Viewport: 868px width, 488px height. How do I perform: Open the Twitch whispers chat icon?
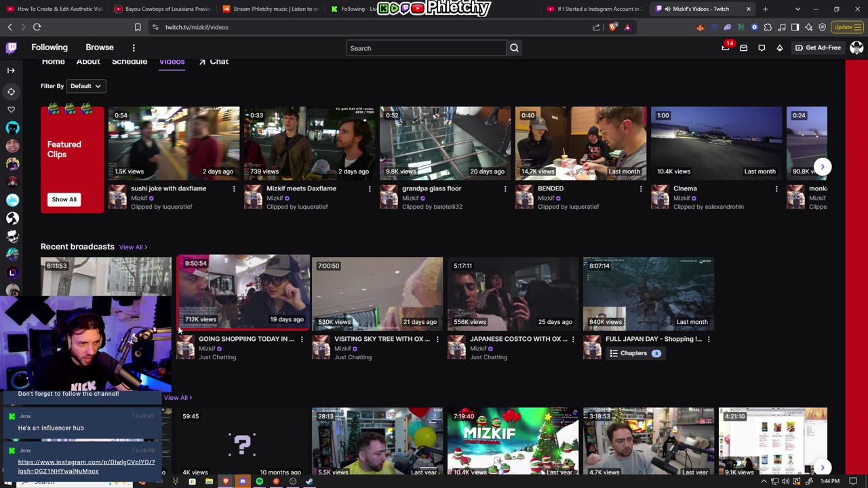(x=762, y=48)
